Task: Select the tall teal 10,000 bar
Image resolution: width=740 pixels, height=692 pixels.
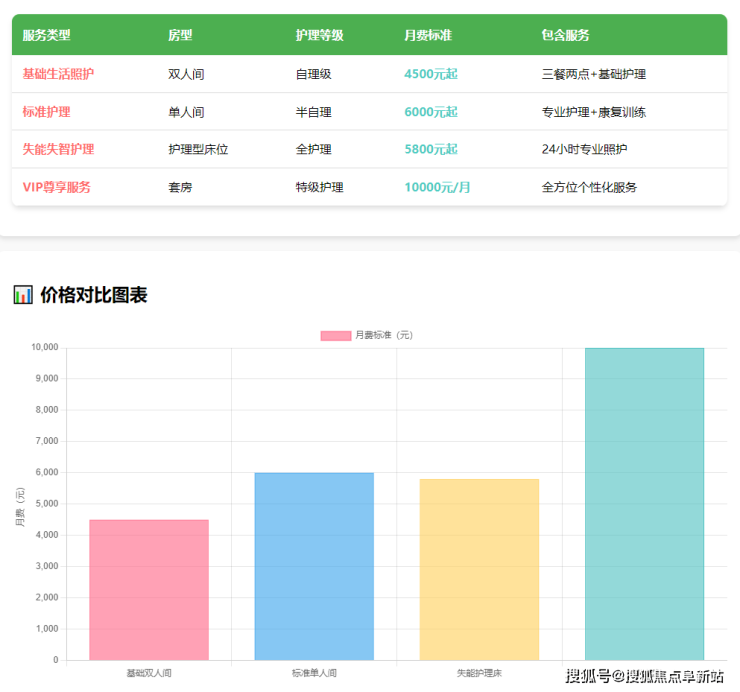Action: pyautogui.click(x=644, y=504)
